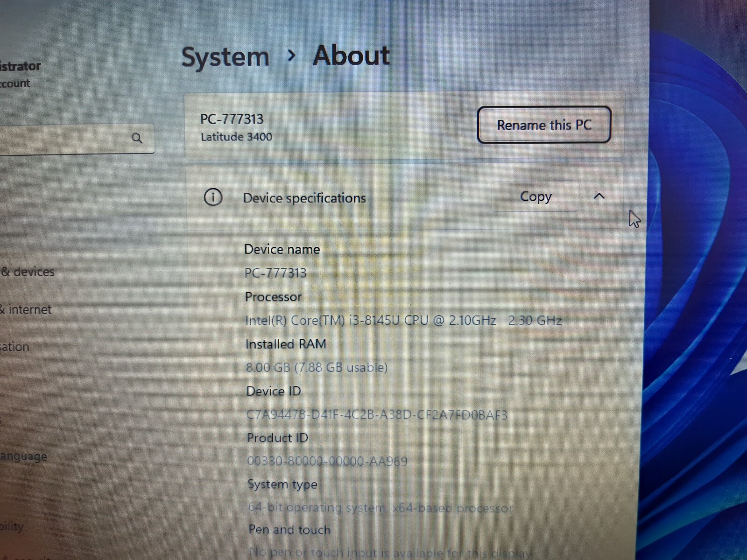Click the System type label

(282, 484)
